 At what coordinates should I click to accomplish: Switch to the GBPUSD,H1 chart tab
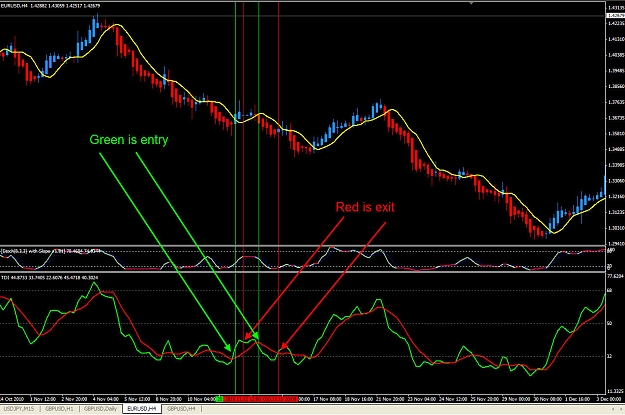(59, 409)
